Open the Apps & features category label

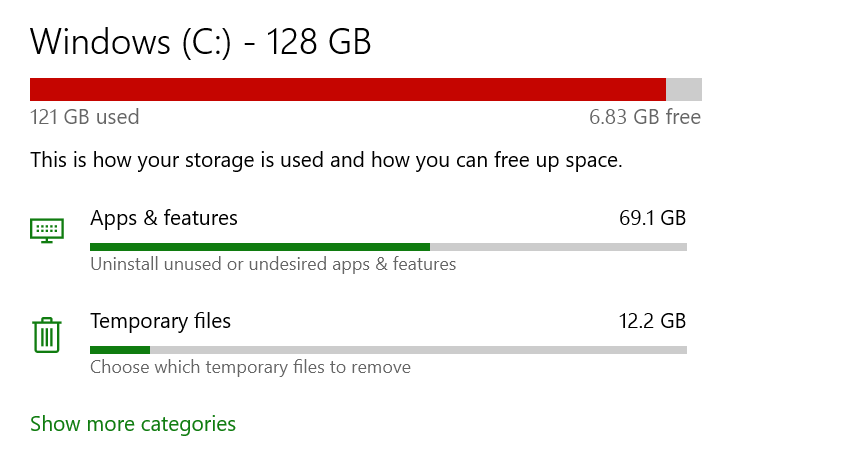(x=164, y=217)
